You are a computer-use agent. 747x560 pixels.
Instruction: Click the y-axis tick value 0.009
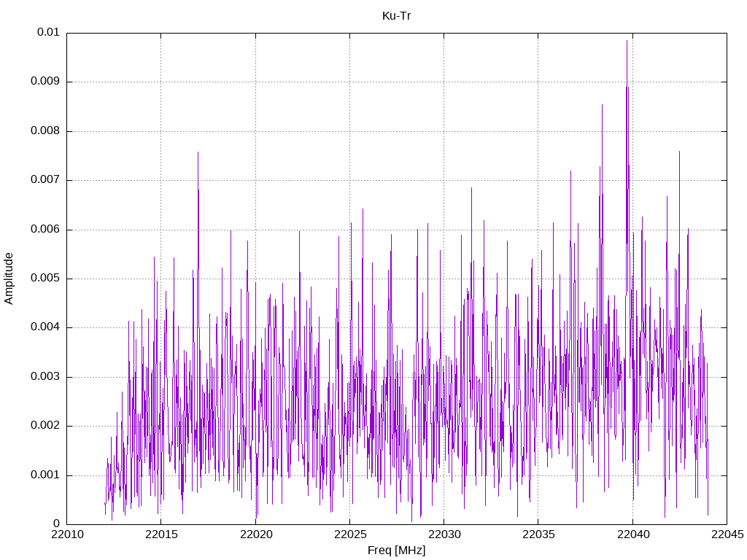coord(45,82)
